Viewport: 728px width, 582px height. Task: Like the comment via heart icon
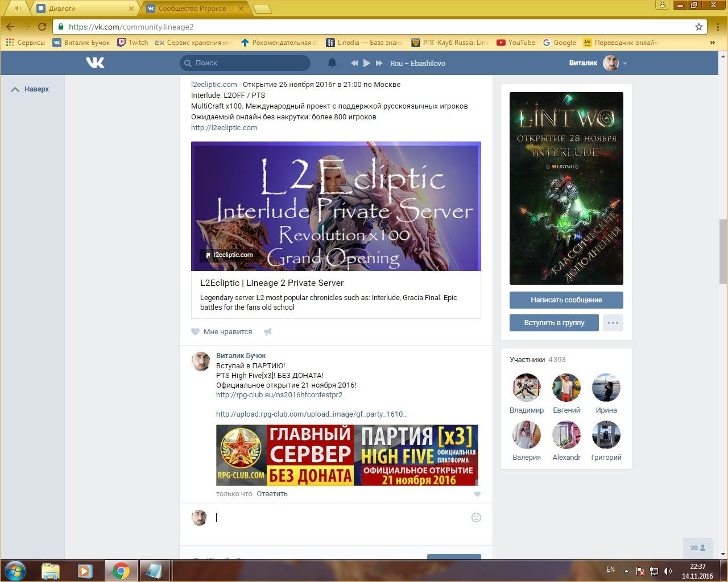[477, 494]
